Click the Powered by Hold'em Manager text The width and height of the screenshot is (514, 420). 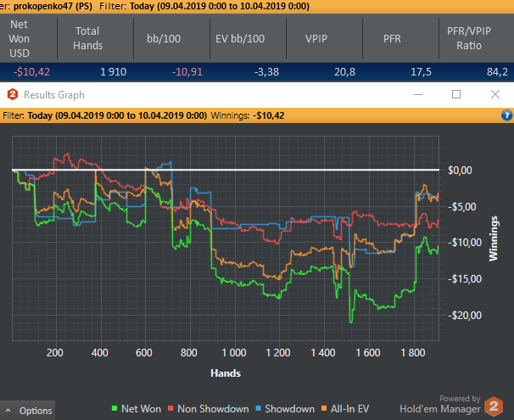440,405
